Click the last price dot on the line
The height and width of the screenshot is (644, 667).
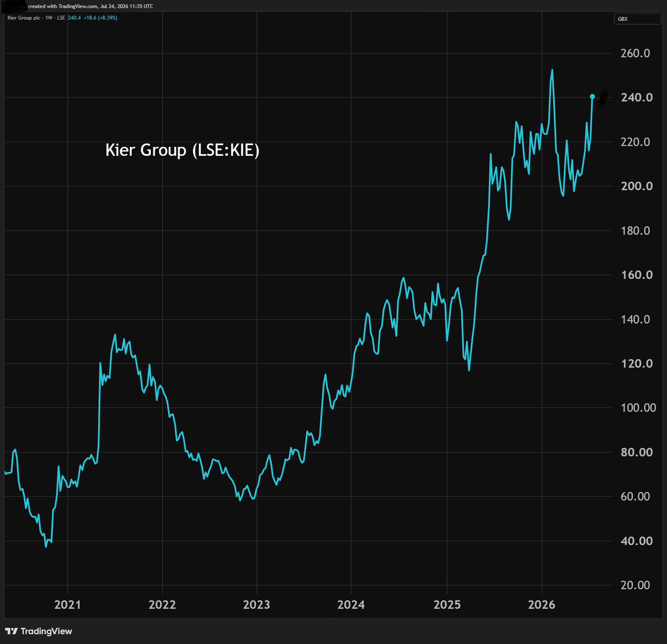click(x=592, y=97)
